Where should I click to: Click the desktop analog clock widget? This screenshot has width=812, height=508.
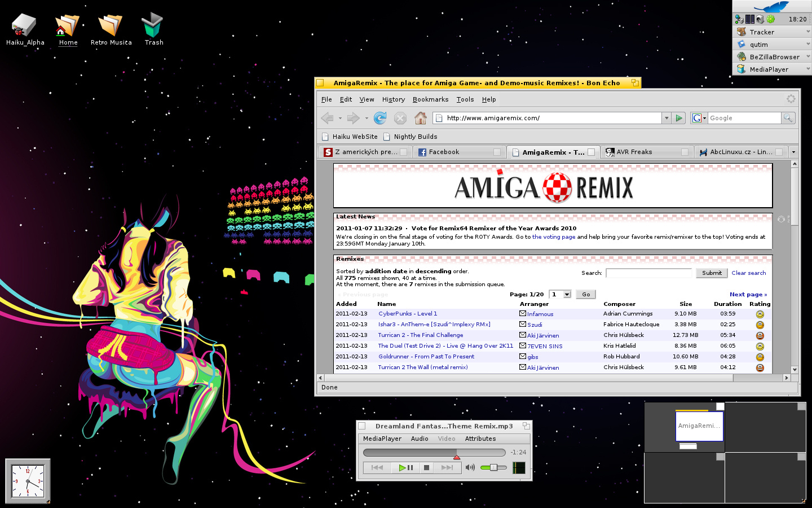point(28,481)
